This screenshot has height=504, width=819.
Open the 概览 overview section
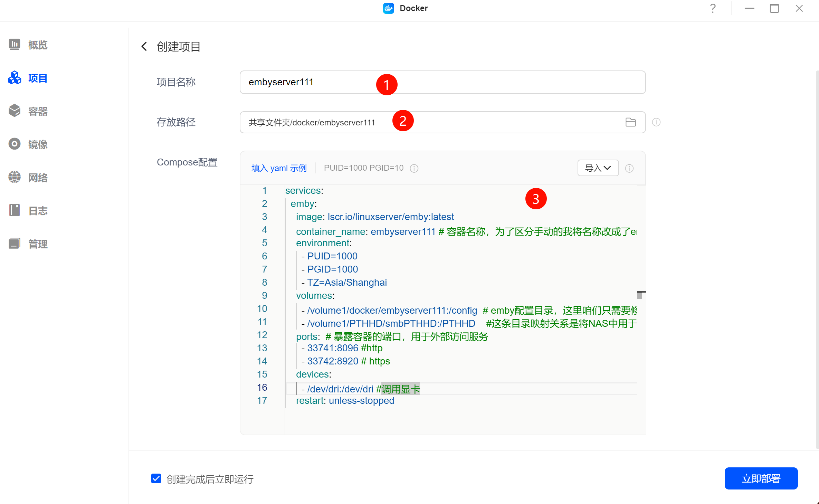pos(28,45)
